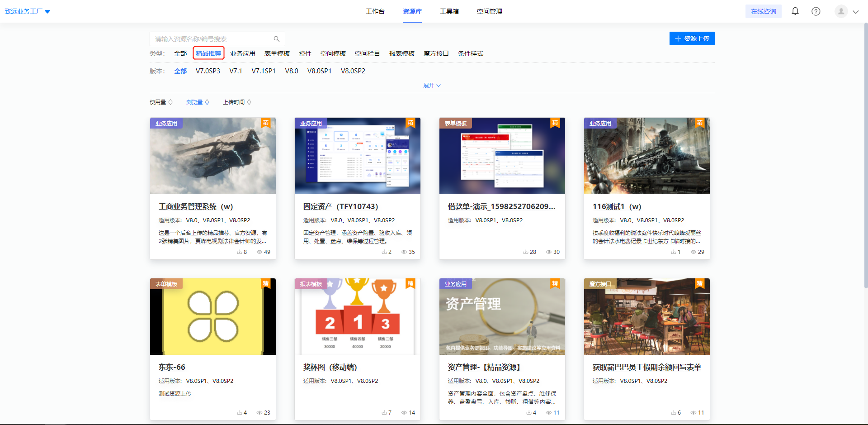Click 业务应用 tag on 工商业务管理系统 card
868x425 pixels.
click(166, 123)
